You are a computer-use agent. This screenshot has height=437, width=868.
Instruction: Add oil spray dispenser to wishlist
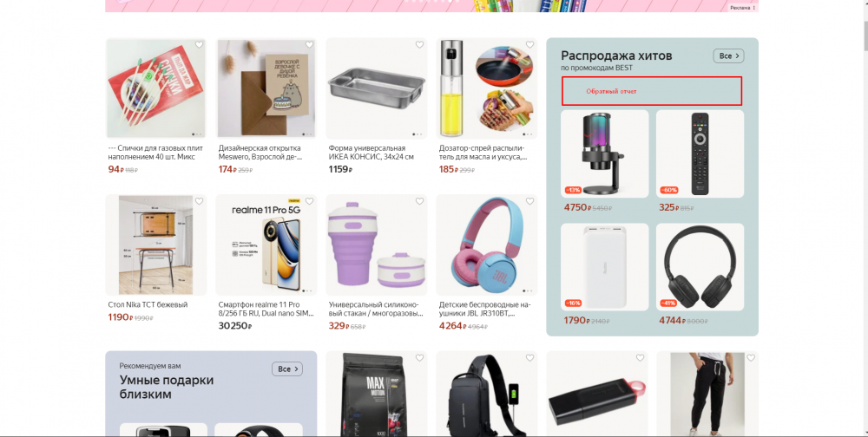529,45
